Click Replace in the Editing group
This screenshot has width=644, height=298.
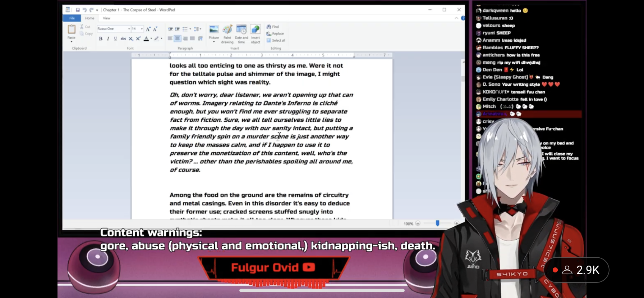coord(275,33)
